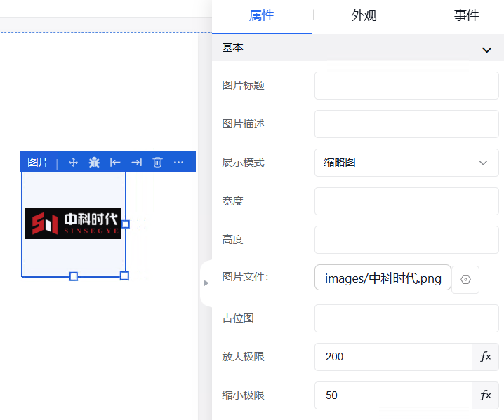The height and width of the screenshot is (420, 504).
Task: Click the 图片标题 input field
Action: pyautogui.click(x=406, y=86)
